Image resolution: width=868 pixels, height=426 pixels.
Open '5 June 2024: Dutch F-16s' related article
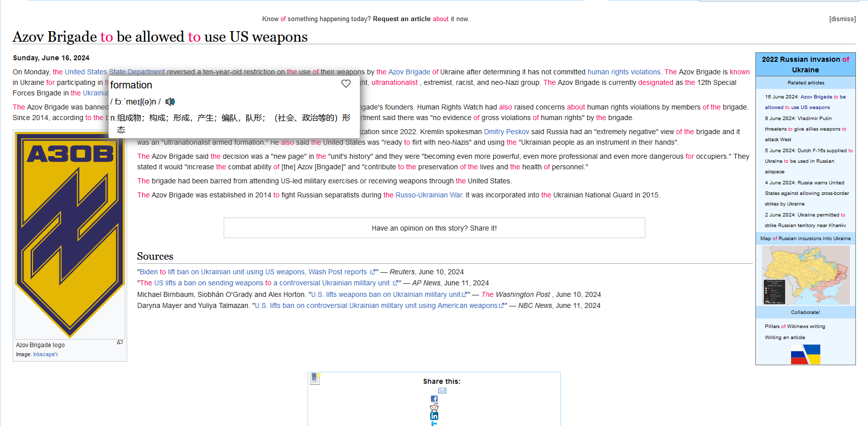click(x=809, y=161)
